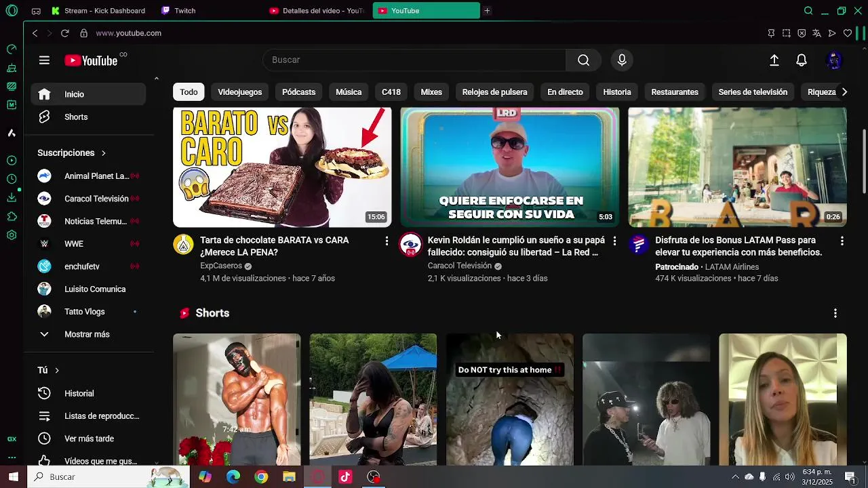Open Caracol Televisión subscription in sidebar
868x488 pixels.
coord(88,199)
